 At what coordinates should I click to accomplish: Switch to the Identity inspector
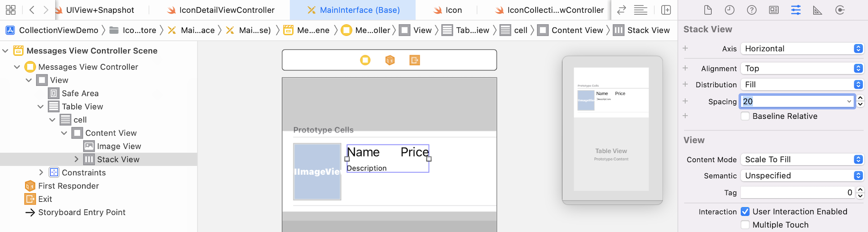[774, 10]
